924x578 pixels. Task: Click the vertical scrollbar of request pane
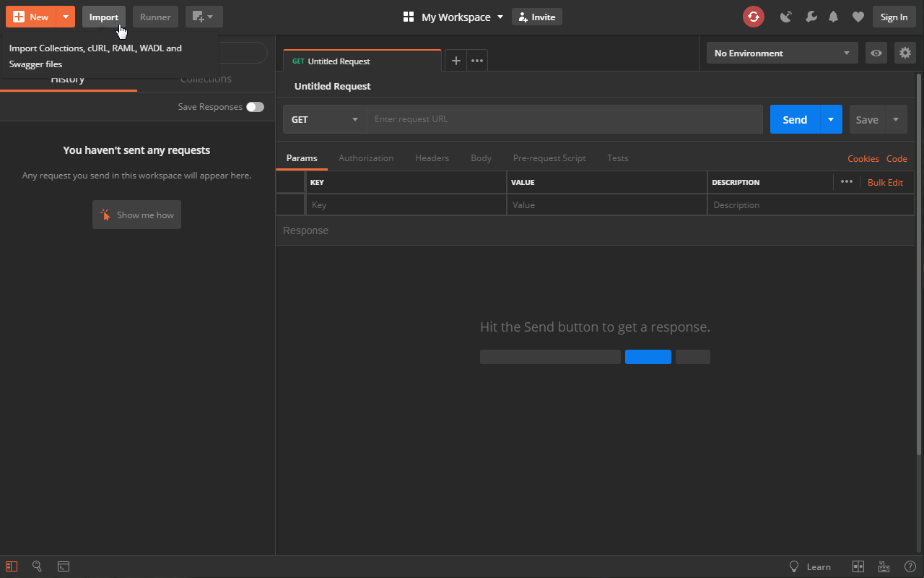tap(919, 264)
